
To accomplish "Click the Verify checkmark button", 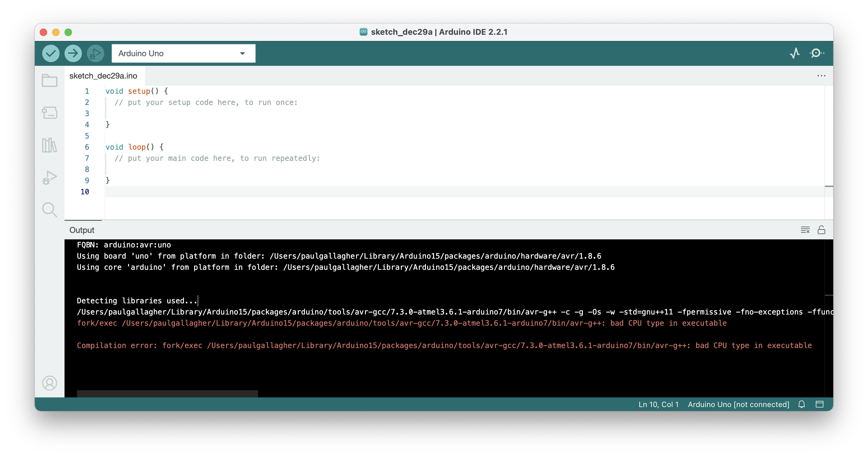I will pos(51,53).
